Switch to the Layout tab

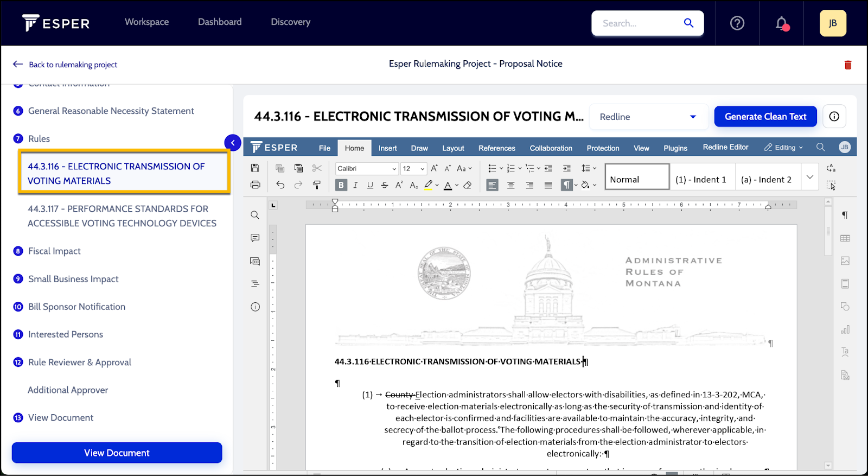pyautogui.click(x=453, y=148)
